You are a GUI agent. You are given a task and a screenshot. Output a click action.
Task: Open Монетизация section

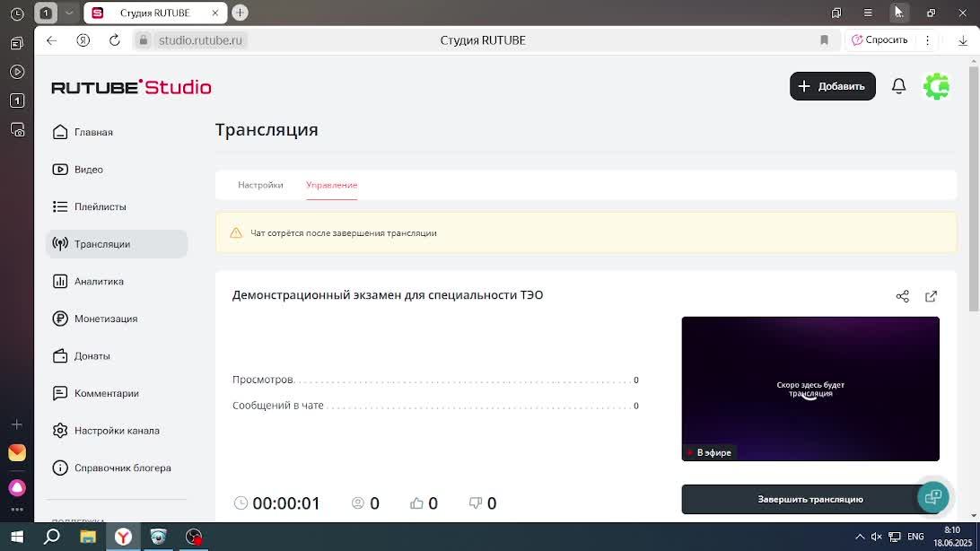point(95,319)
